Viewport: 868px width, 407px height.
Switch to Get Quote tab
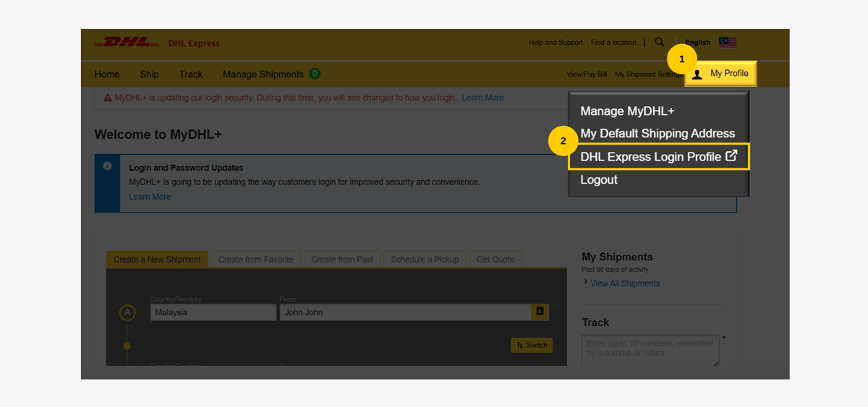495,260
